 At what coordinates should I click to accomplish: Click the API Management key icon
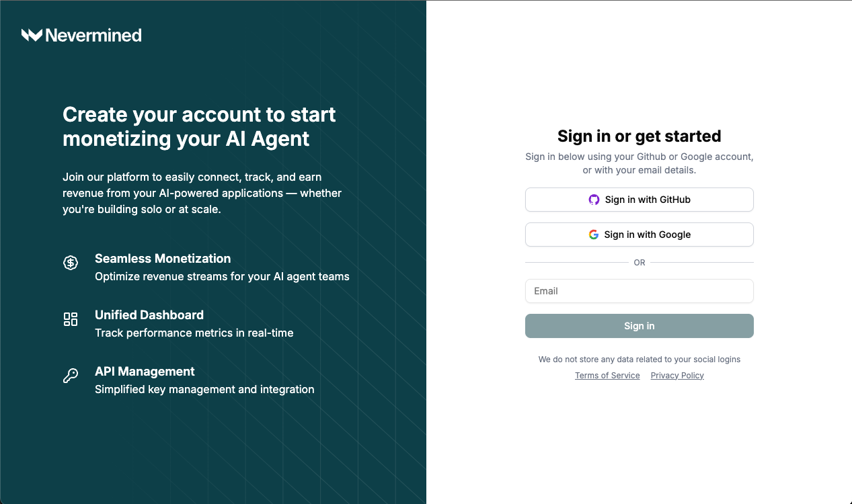point(71,376)
